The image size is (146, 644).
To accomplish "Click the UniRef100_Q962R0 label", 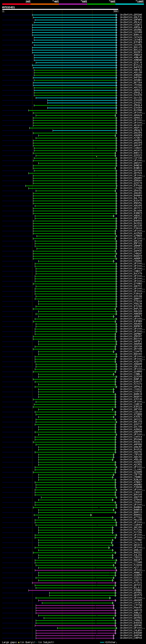I will click(x=131, y=193).
